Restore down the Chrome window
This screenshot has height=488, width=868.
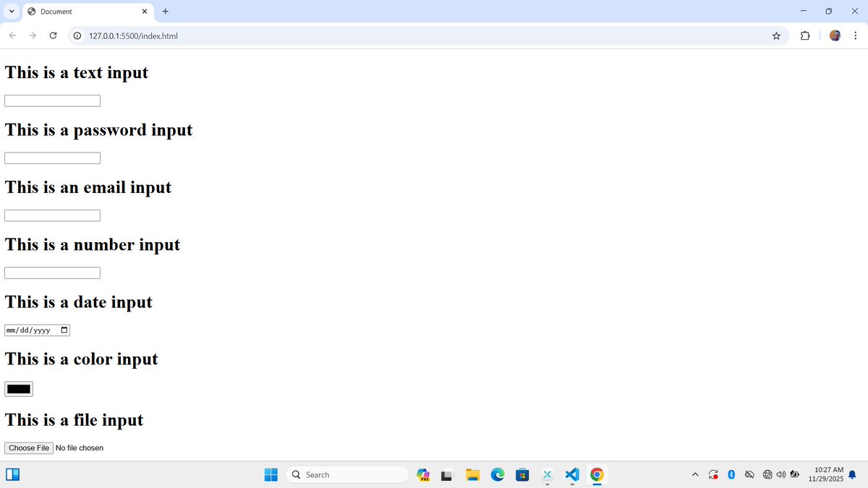pos(829,11)
